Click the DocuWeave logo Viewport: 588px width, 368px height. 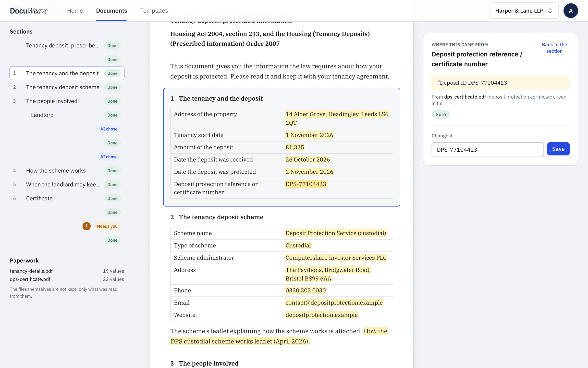click(x=29, y=11)
